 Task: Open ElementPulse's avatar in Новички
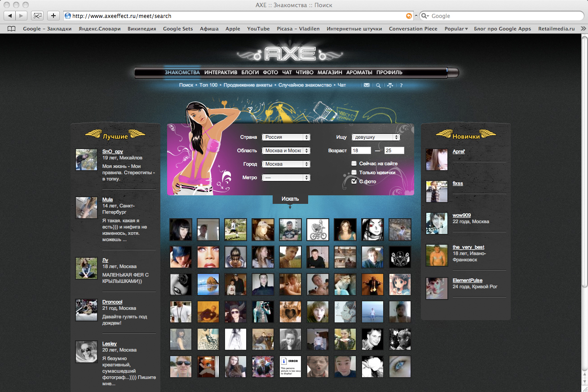point(437,288)
